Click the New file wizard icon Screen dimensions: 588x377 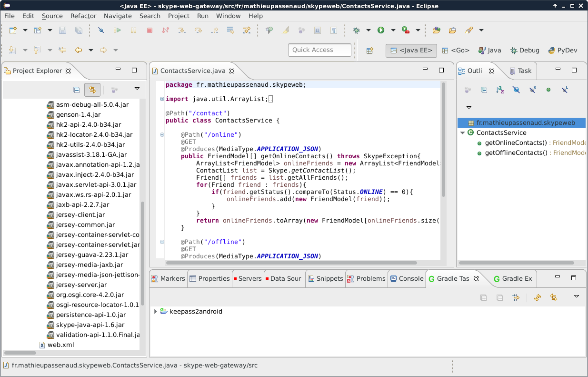point(13,30)
